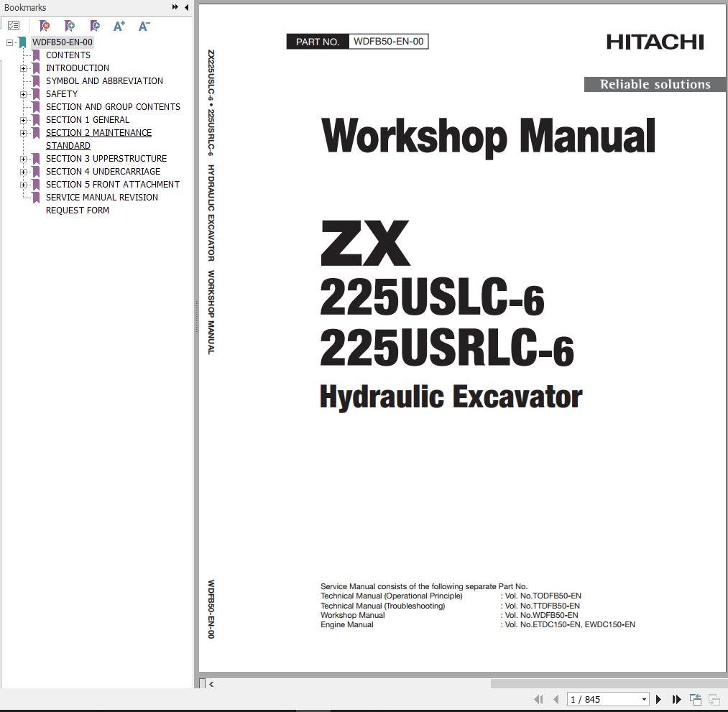Click the horizontal scrollbar left arrow
Viewport: 728px width, 712px height.
(x=212, y=684)
